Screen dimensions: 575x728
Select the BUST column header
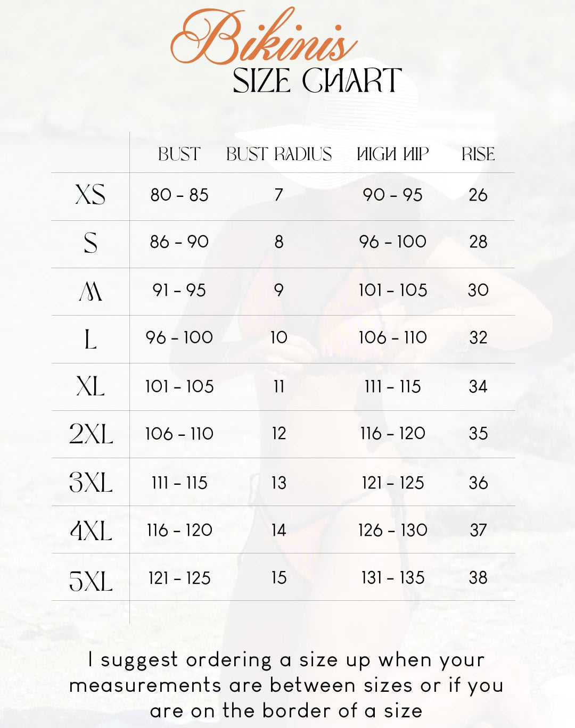[179, 154]
